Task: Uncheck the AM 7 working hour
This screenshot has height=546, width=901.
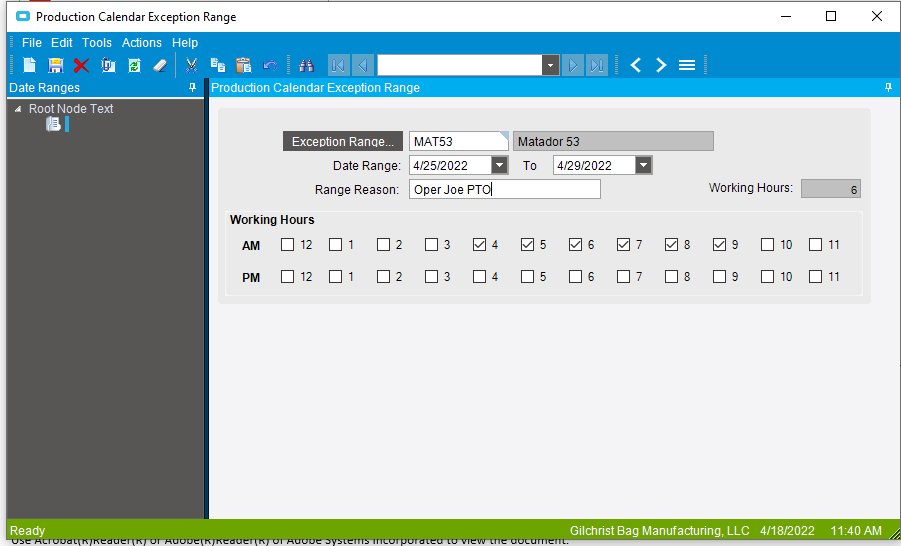Action: 623,245
